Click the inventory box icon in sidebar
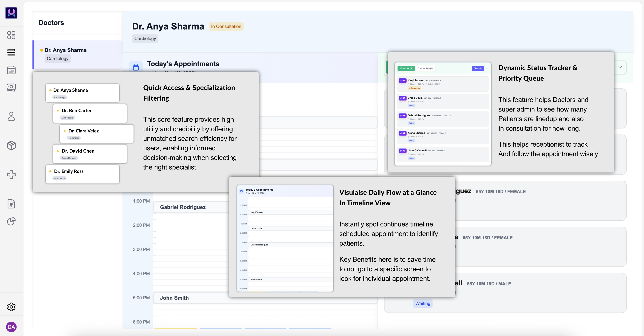The width and height of the screenshot is (644, 336). tap(11, 145)
